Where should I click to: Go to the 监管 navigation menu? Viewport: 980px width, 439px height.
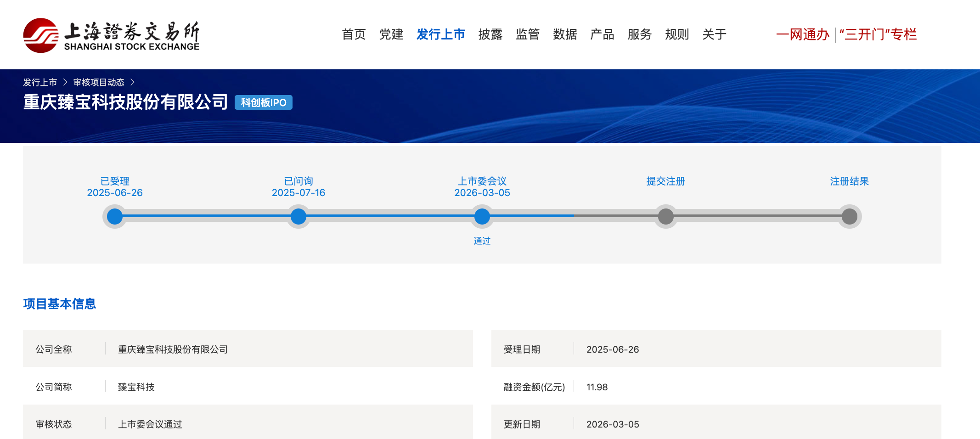[x=527, y=34]
